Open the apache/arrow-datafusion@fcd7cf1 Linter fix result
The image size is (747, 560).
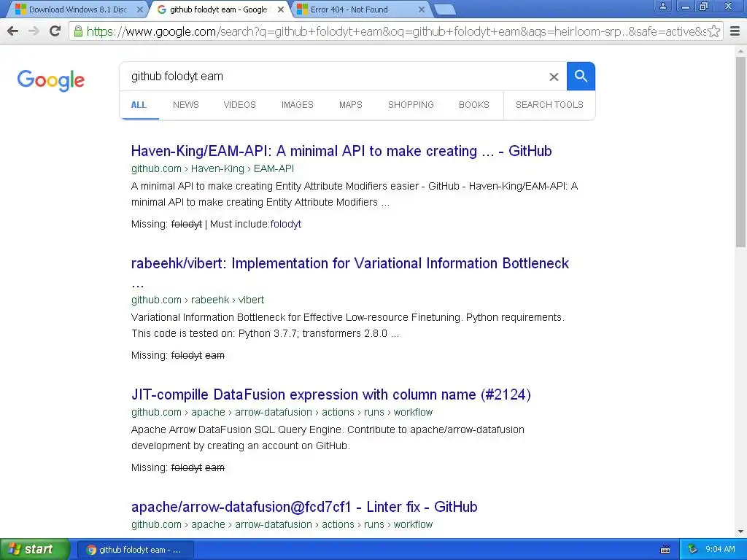coord(304,507)
